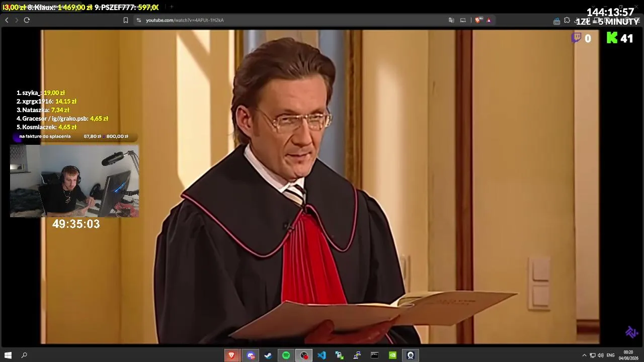644x362 pixels.
Task: Open Spotify from the taskbar
Action: pos(286,355)
